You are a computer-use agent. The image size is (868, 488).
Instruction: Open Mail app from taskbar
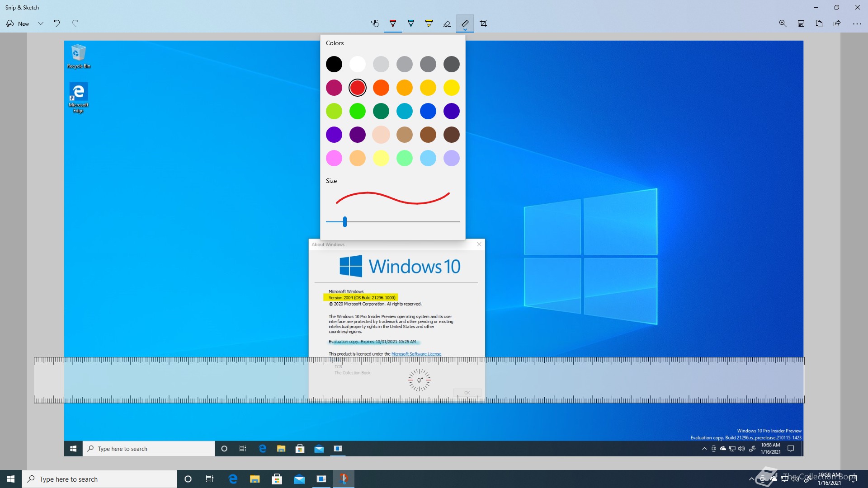[x=299, y=479]
